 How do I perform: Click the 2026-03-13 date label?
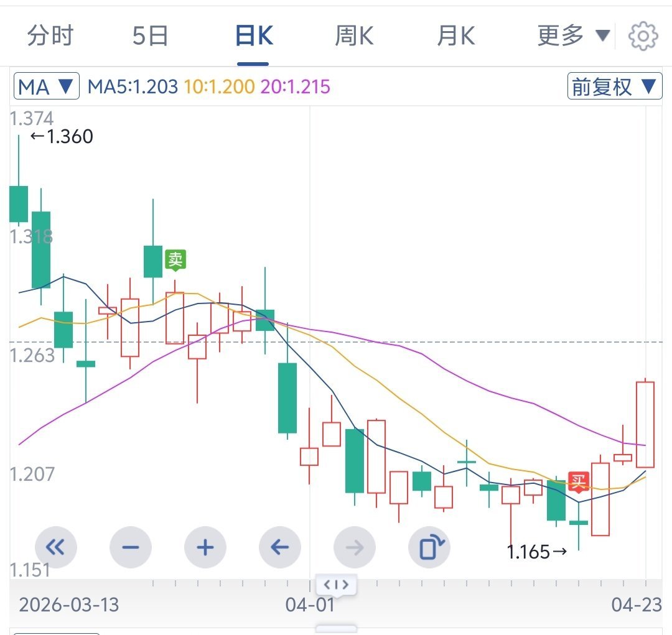pyautogui.click(x=70, y=605)
